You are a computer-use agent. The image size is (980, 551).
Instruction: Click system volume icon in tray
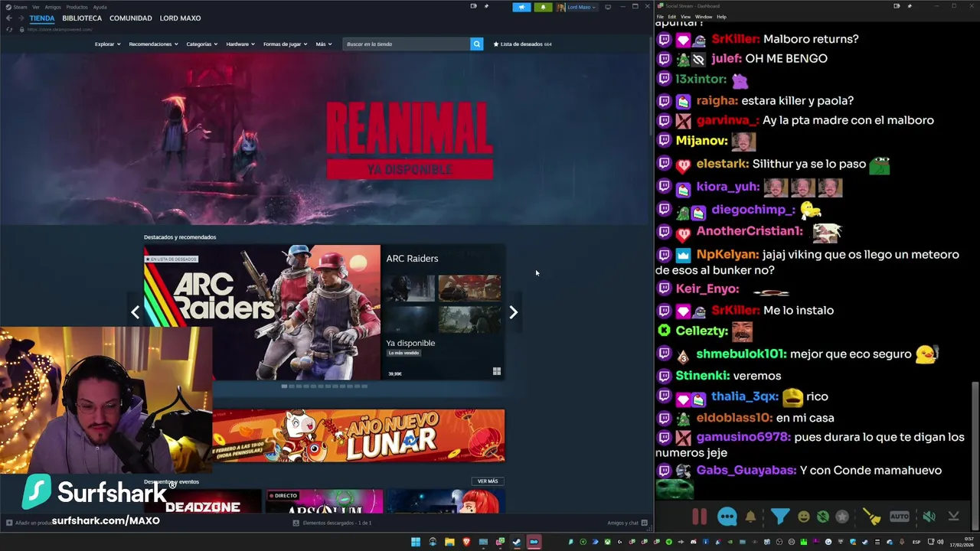(x=942, y=542)
